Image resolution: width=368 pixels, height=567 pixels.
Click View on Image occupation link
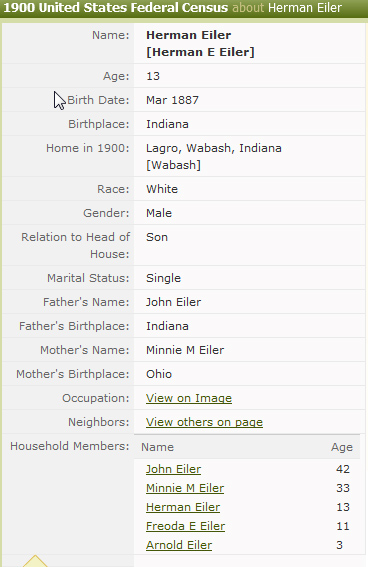coord(189,398)
